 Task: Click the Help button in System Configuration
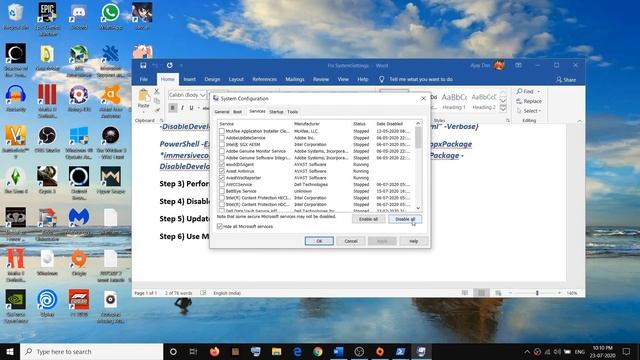click(x=413, y=241)
